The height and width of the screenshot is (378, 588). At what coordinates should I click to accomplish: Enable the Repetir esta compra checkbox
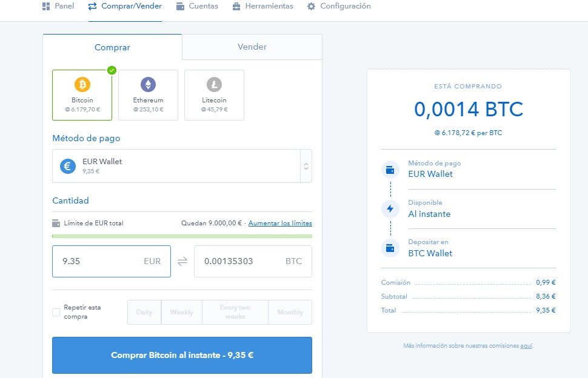coord(56,312)
